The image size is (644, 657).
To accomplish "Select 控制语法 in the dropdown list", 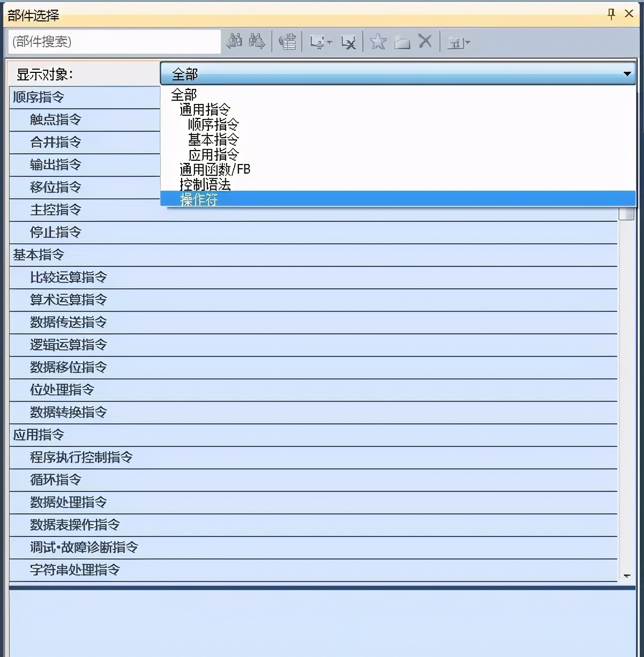I will coord(205,184).
